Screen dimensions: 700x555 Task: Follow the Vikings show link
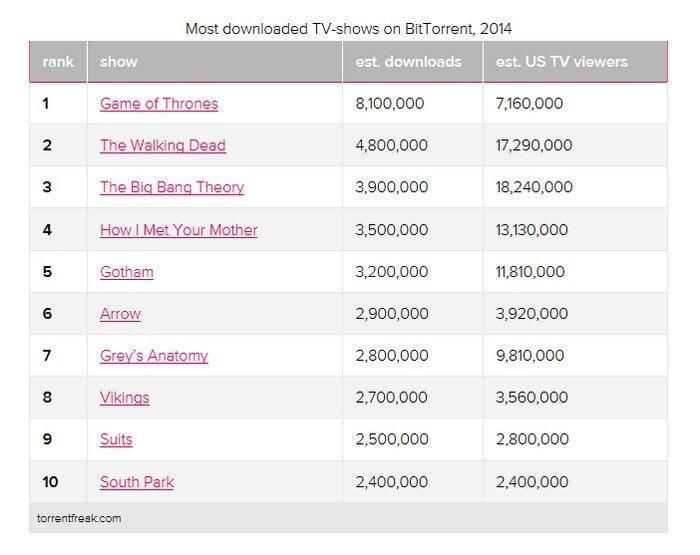coord(124,397)
